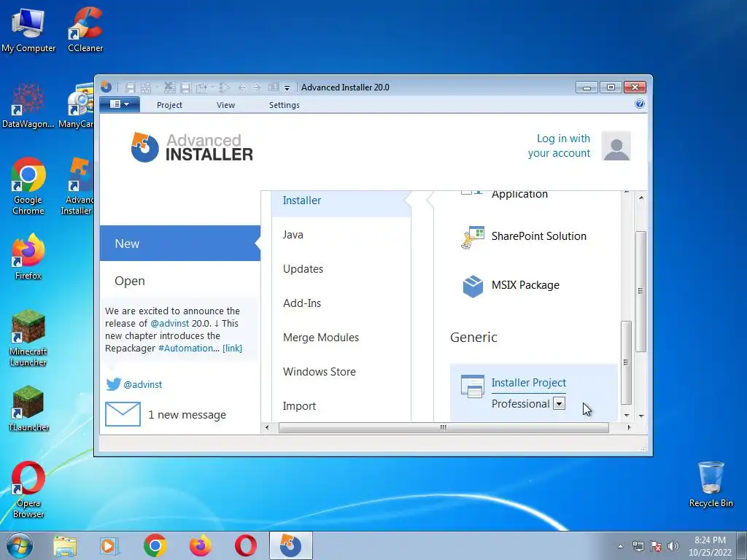Click the outer vertical scrollbar down arrow

coord(641,416)
